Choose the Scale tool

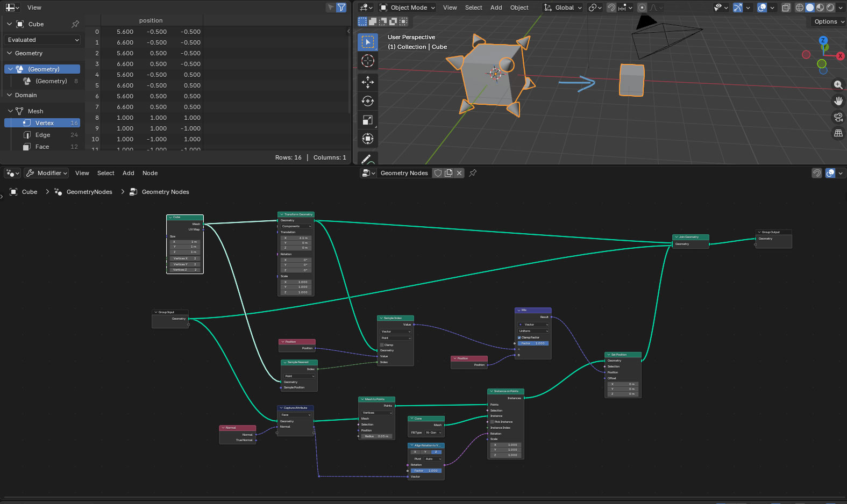pyautogui.click(x=368, y=120)
